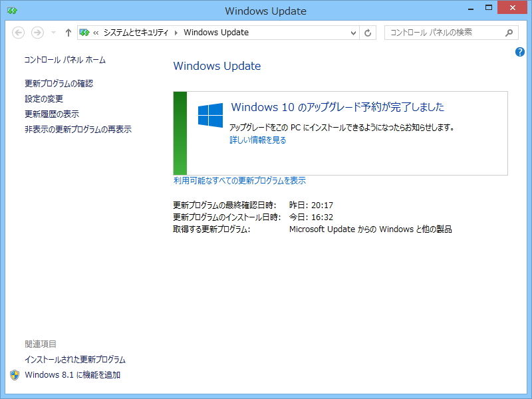Click the システムとセキュリティ breadcrumb

136,33
